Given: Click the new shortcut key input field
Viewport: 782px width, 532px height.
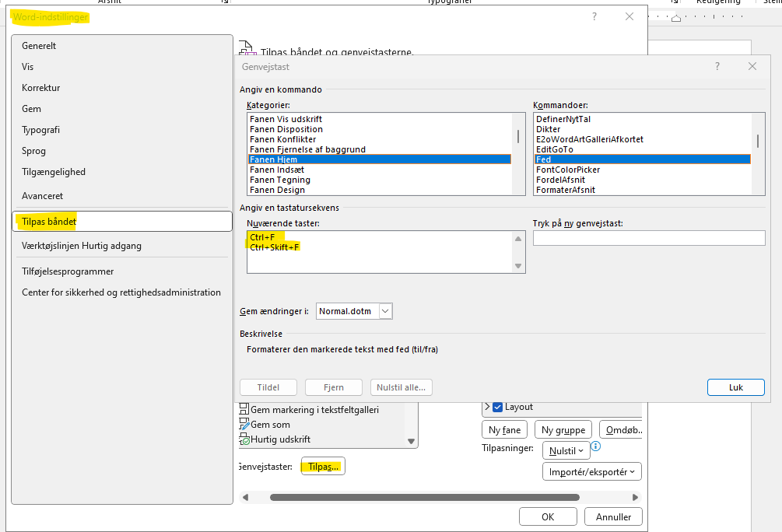Looking at the screenshot, I should 649,238.
